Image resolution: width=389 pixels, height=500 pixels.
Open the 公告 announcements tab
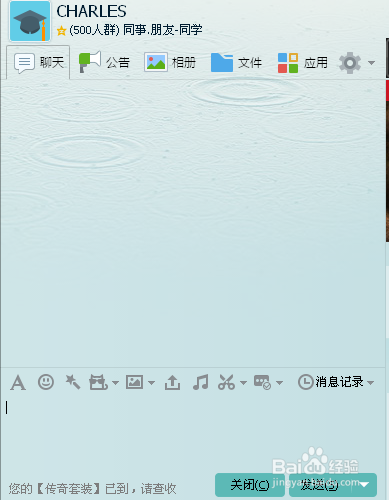[104, 62]
